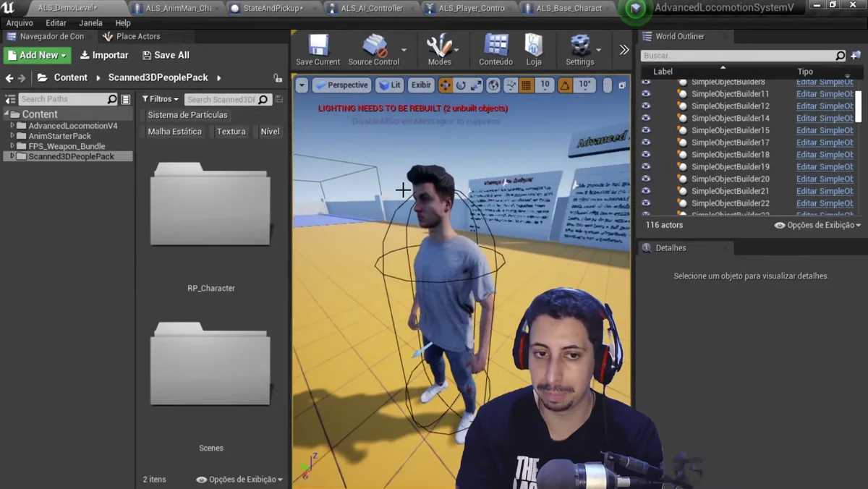Open the Add New dropdown
The image size is (868, 489).
point(38,55)
